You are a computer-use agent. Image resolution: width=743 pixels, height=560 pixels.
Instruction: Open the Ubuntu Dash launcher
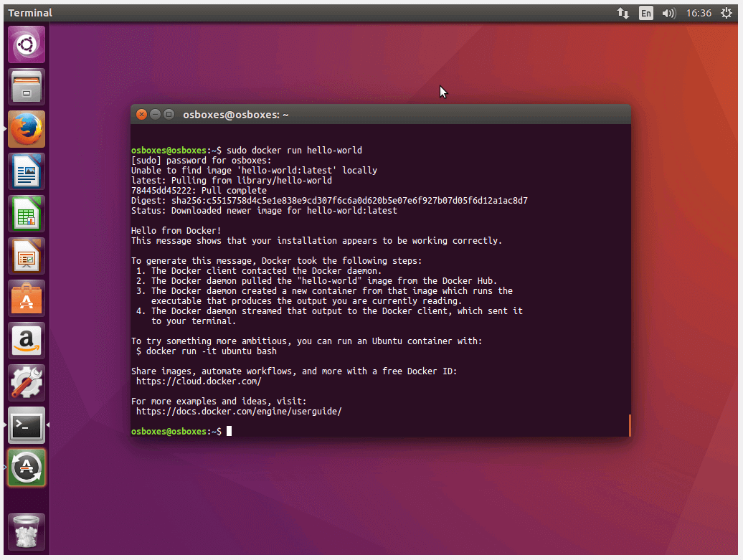tap(26, 44)
